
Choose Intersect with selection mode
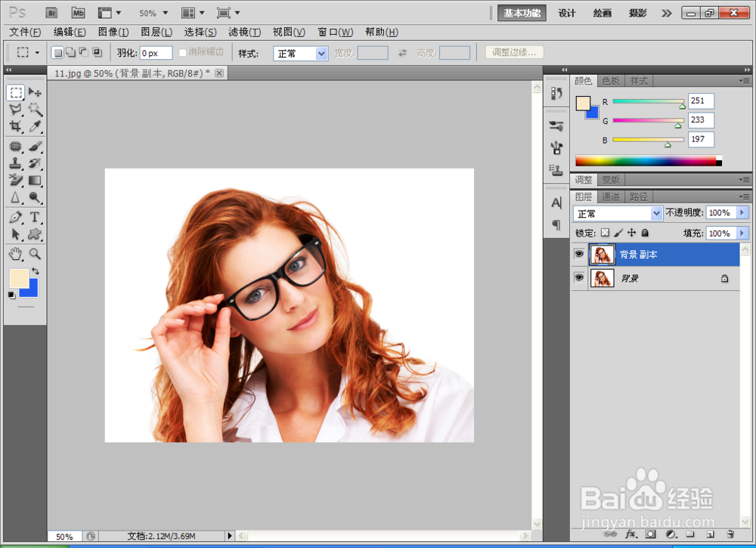click(x=97, y=53)
